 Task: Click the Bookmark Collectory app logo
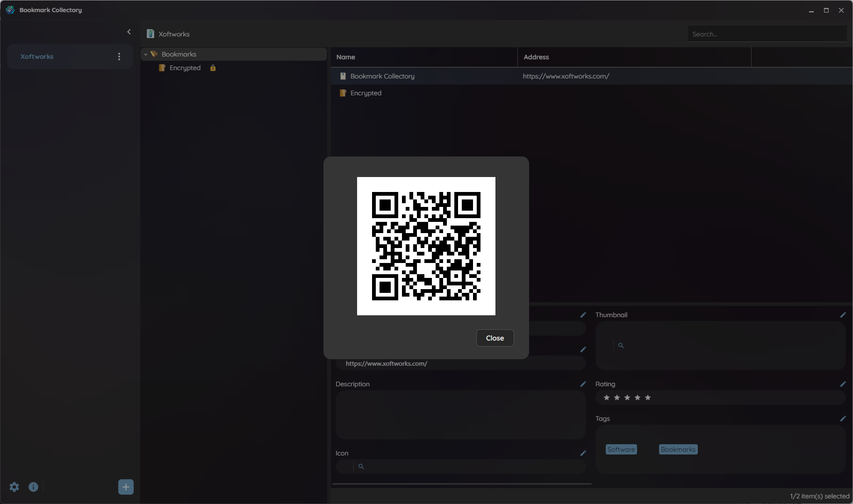pyautogui.click(x=10, y=10)
